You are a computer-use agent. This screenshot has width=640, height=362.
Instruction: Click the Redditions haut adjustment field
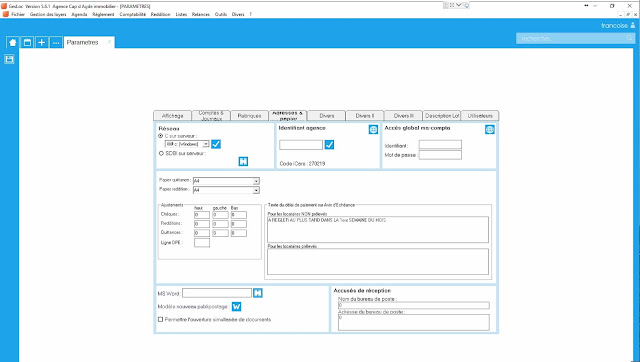click(x=202, y=224)
